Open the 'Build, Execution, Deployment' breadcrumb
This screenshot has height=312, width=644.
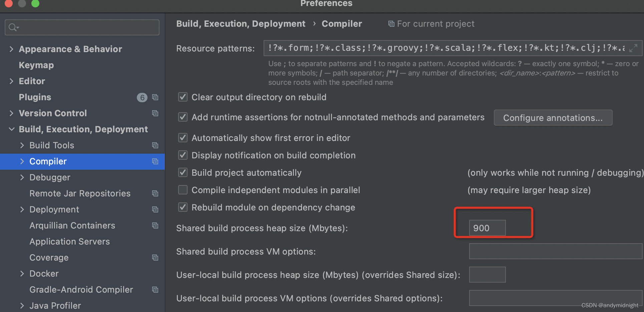[241, 24]
